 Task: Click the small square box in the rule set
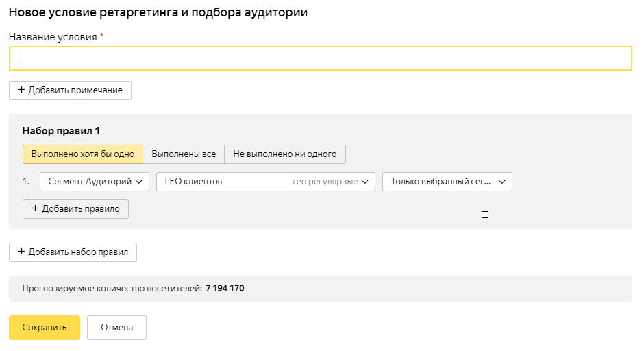485,215
